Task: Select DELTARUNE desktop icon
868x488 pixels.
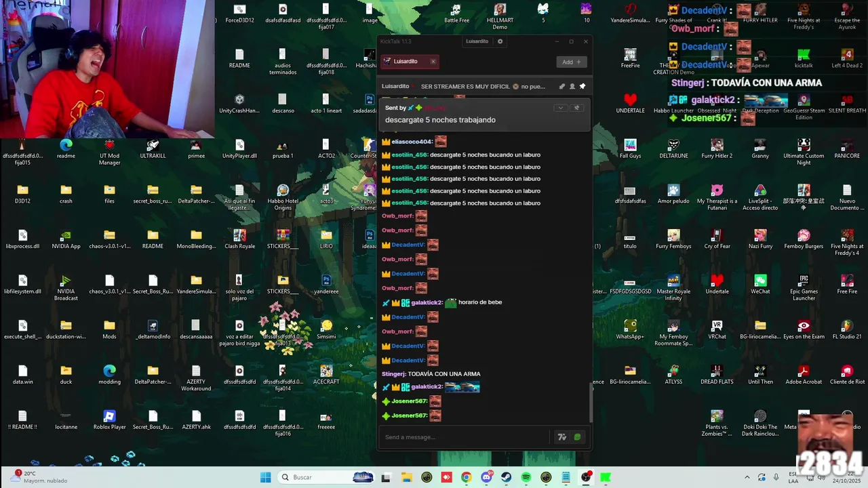Action: [x=673, y=149]
